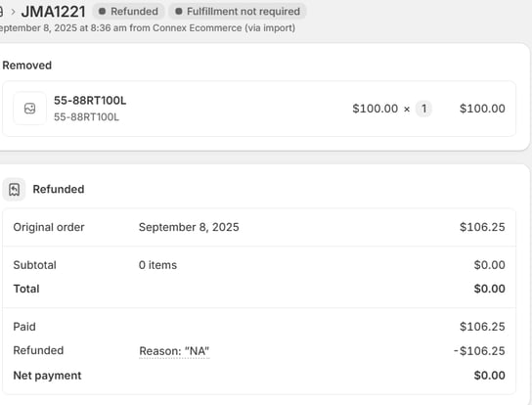The height and width of the screenshot is (405, 532).
Task: Click the orders icon at top left
Action: coord(1,12)
